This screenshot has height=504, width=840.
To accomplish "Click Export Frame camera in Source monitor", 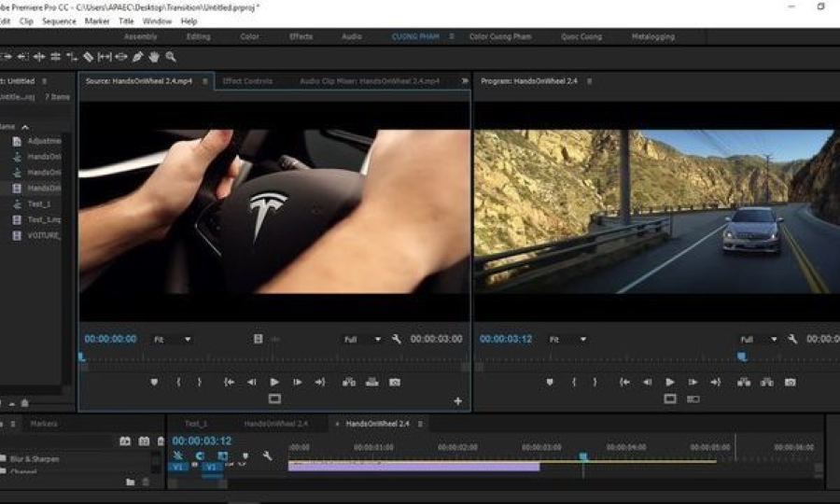I will 395,382.
